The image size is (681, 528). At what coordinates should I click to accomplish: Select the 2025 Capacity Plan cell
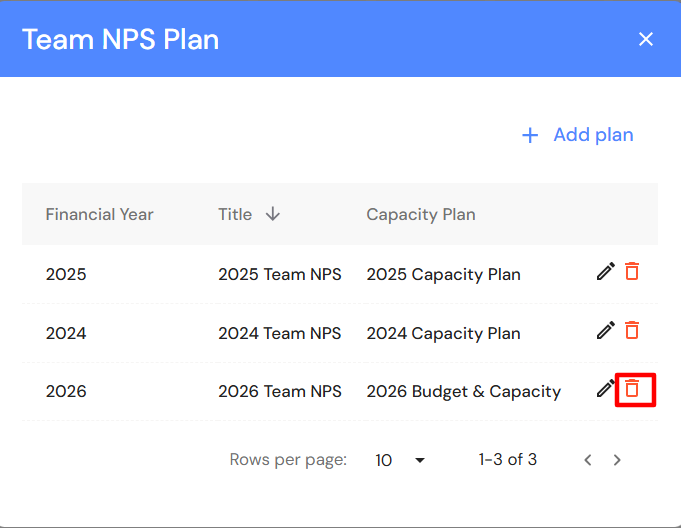[443, 274]
